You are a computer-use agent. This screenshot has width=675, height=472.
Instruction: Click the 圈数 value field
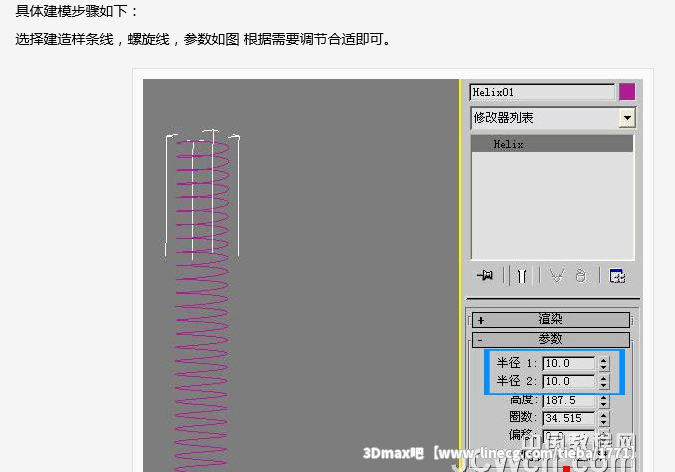[x=568, y=417]
